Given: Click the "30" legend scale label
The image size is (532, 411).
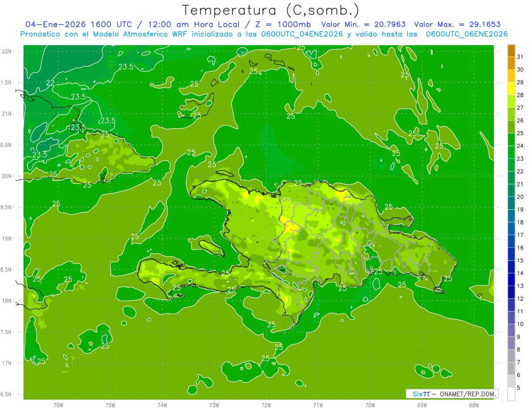Looking at the screenshot, I should (520, 70).
